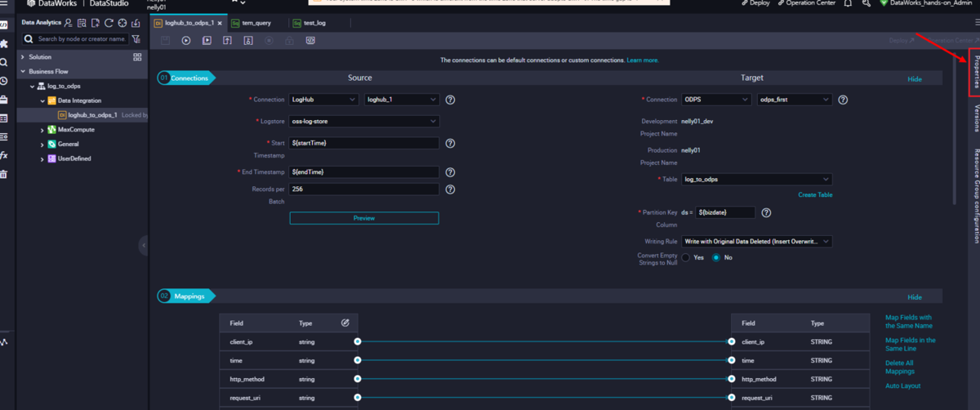The width and height of the screenshot is (980, 410).
Task: Click Delete All Mappings link
Action: tap(899, 367)
